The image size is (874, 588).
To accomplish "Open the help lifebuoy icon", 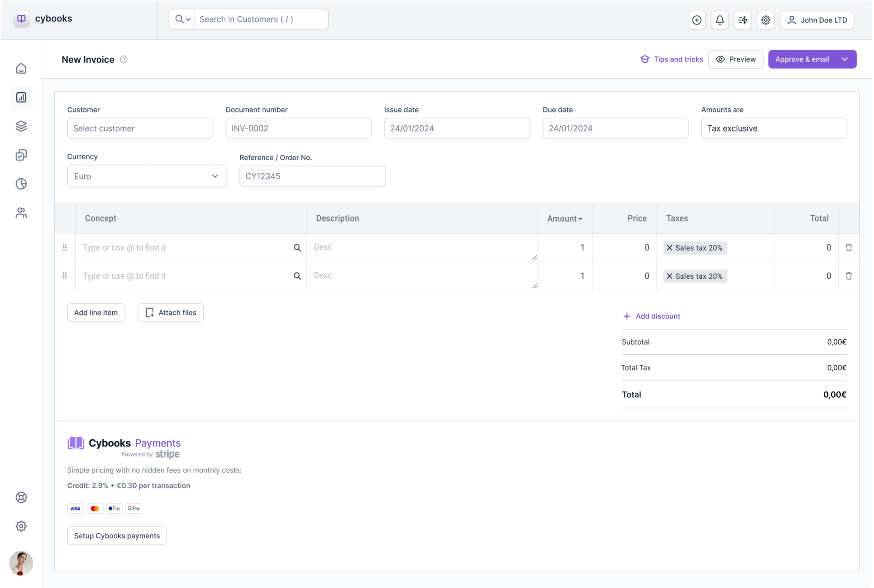I will [x=21, y=498].
